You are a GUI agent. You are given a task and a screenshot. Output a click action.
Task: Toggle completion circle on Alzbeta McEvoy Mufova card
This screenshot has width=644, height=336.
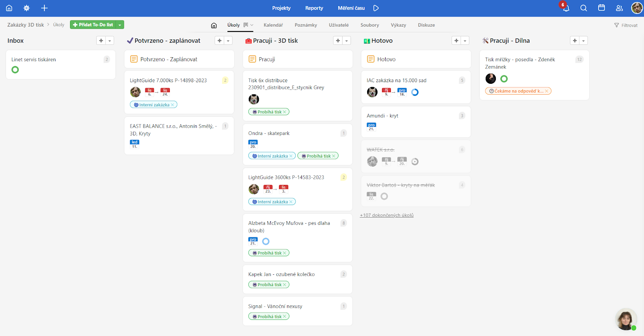(266, 241)
